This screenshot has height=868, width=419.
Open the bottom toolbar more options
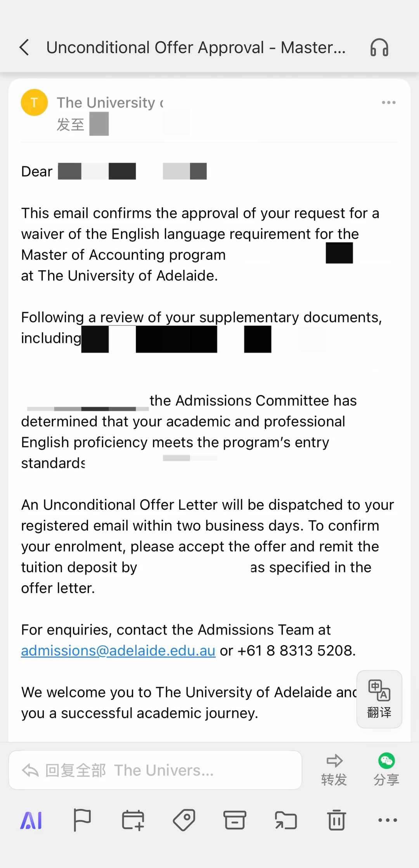[388, 820]
